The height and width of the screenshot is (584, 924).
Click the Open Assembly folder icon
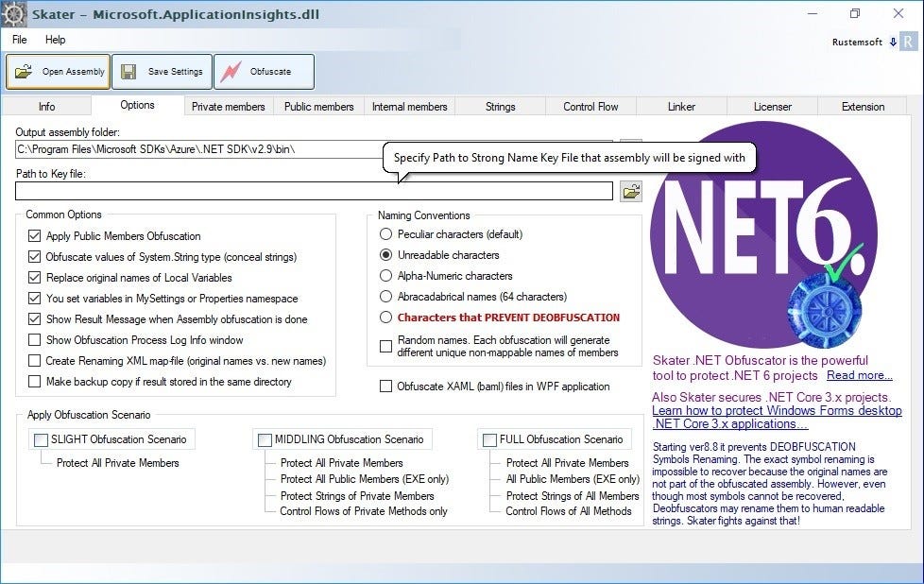pos(24,72)
